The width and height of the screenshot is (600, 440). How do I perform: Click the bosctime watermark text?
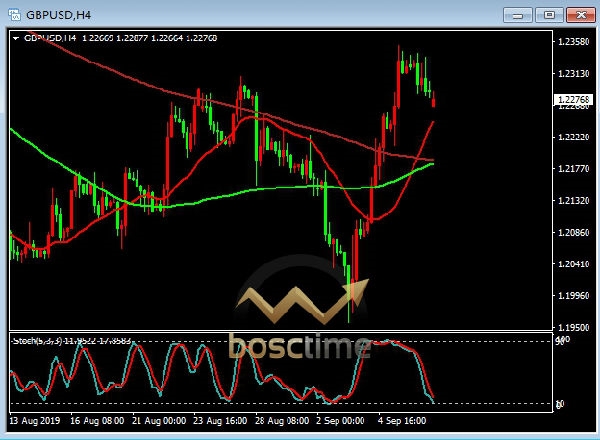299,346
